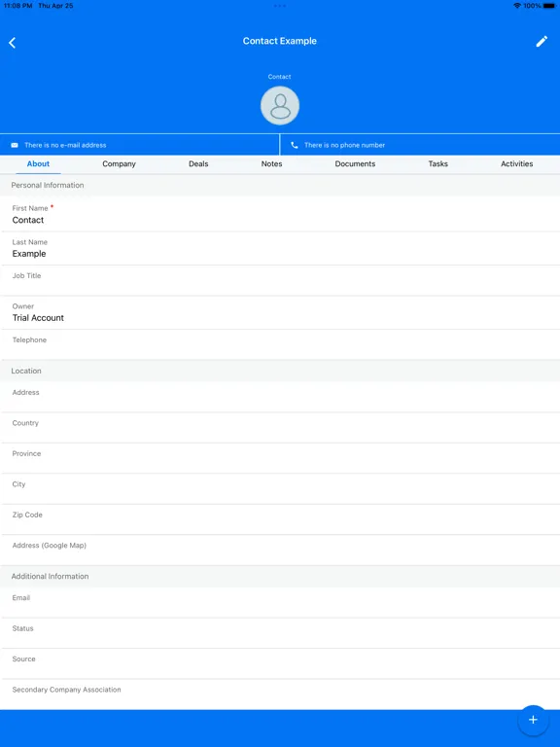Tap the Address (Google Map) field
This screenshot has width=560, height=747.
[x=280, y=551]
